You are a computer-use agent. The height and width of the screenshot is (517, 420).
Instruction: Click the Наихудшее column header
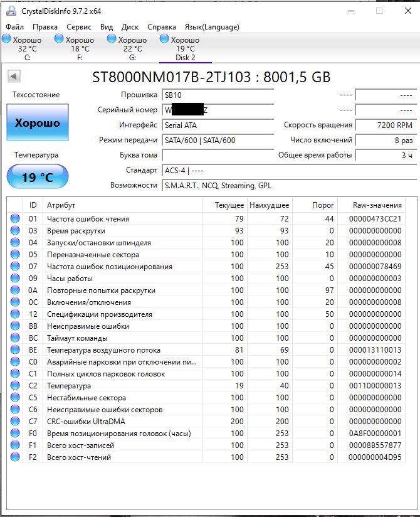point(269,205)
